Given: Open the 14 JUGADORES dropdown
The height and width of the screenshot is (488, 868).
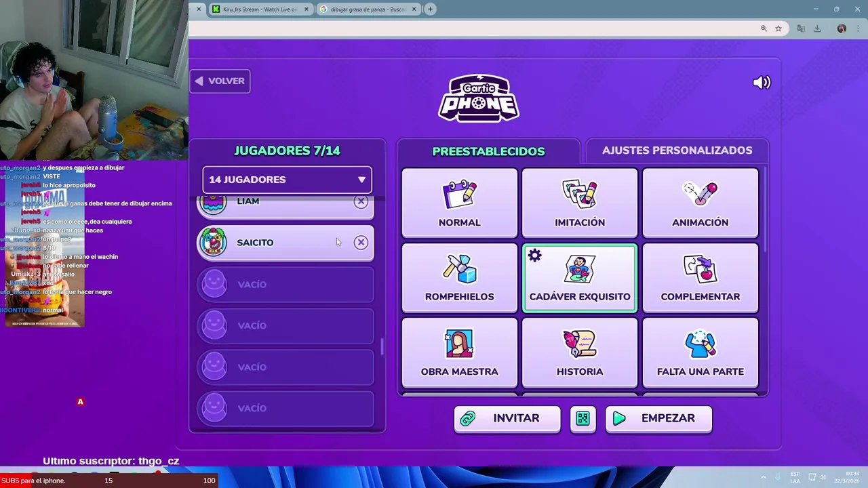Looking at the screenshot, I should [287, 180].
